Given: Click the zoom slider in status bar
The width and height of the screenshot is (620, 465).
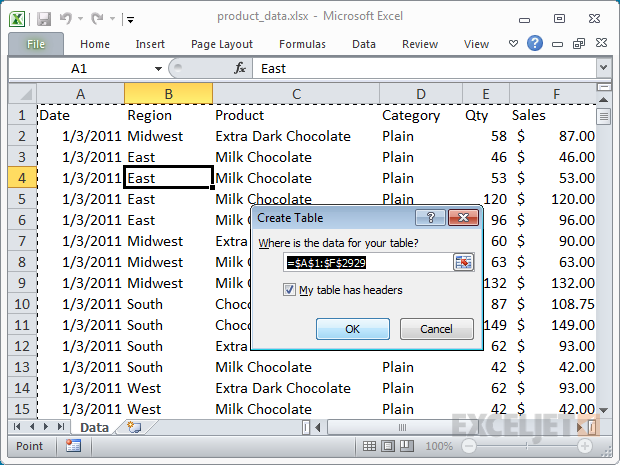Looking at the screenshot, I should (x=525, y=446).
